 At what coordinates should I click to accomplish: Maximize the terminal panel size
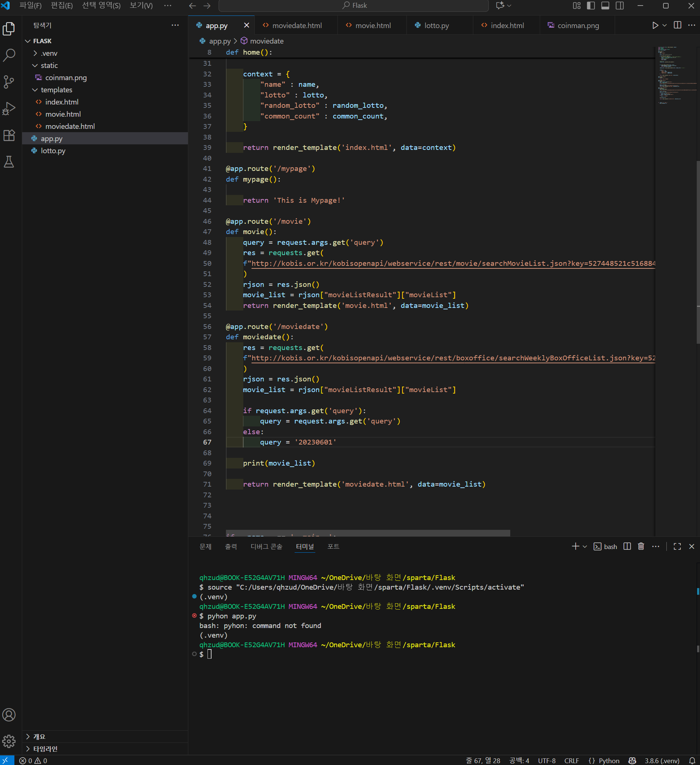677,546
